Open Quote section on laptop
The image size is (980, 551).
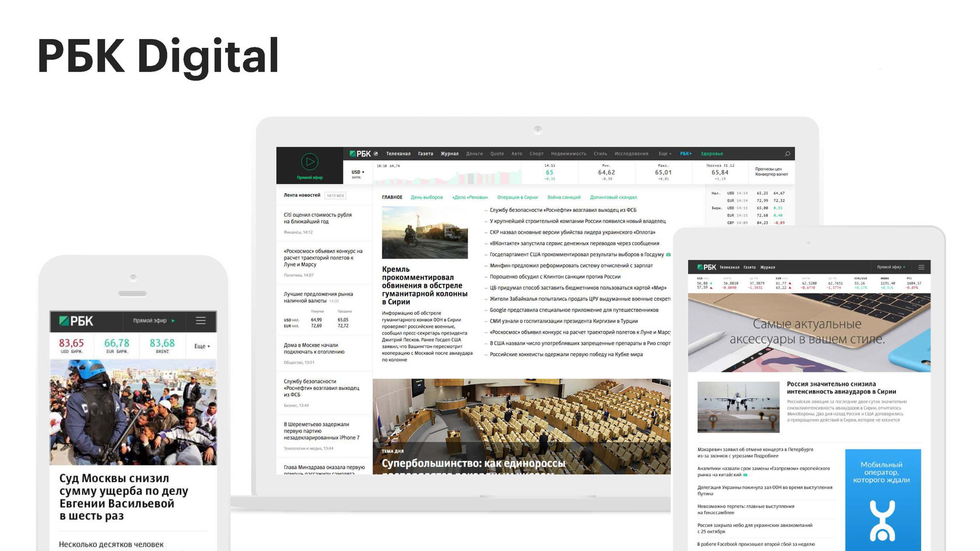click(497, 154)
